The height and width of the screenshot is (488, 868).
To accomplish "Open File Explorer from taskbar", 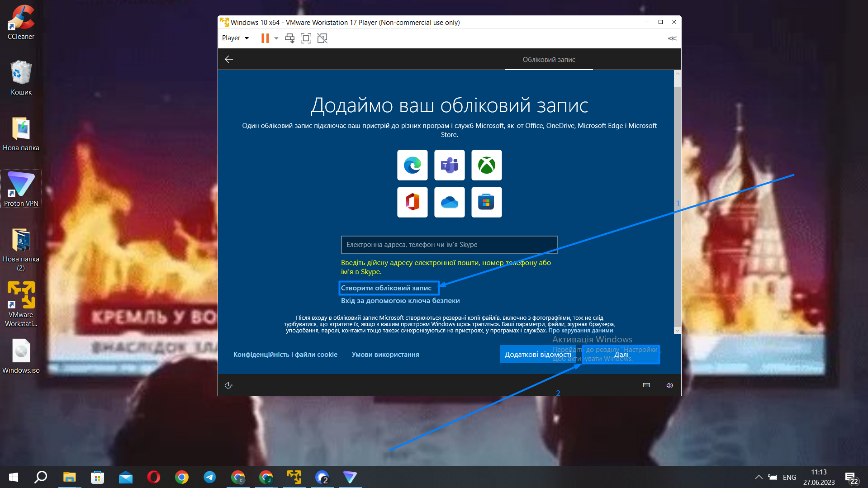I will pyautogui.click(x=69, y=477).
